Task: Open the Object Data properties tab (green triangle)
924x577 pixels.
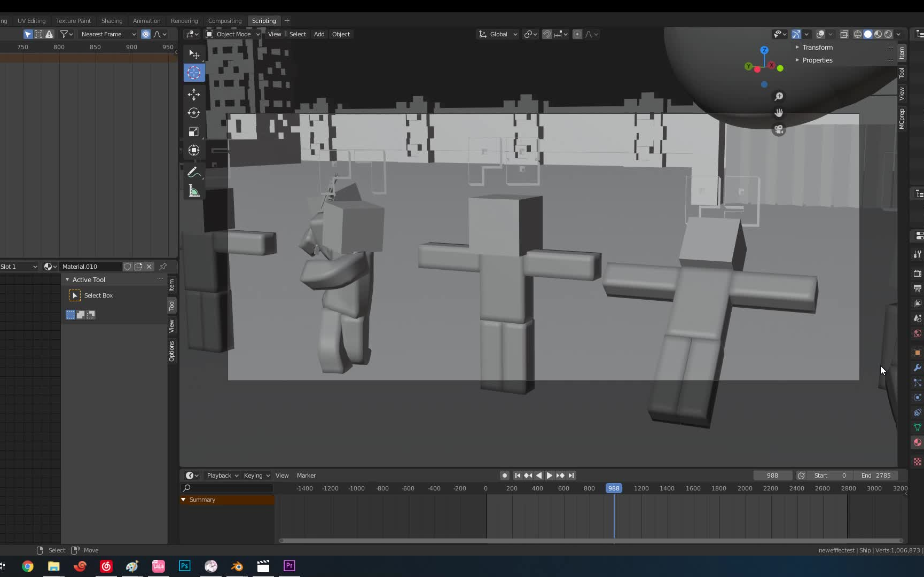Action: tap(918, 427)
